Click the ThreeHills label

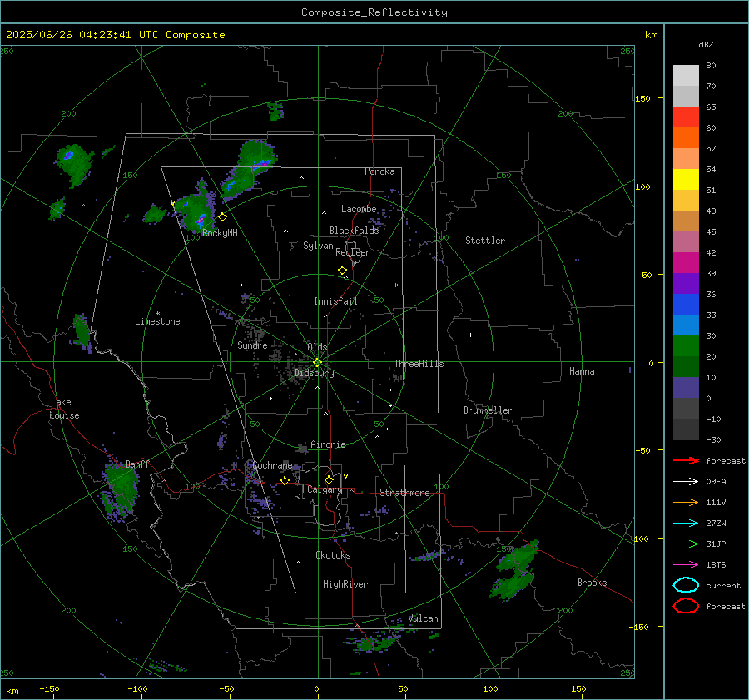(x=419, y=364)
